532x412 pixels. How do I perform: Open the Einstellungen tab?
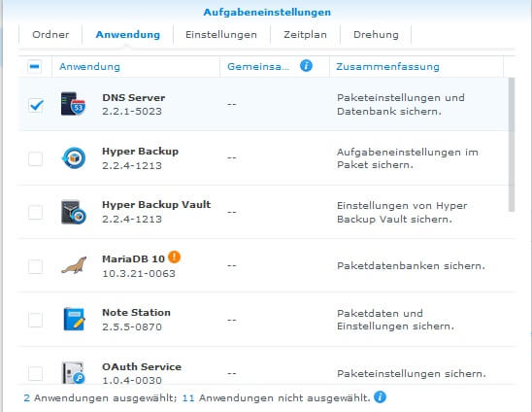click(x=221, y=35)
